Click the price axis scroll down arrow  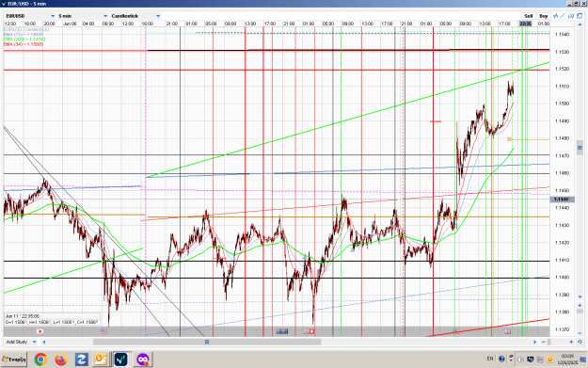[580, 296]
